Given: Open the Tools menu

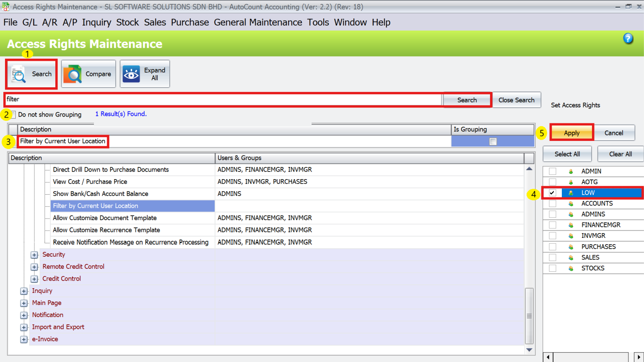Looking at the screenshot, I should [x=318, y=22].
